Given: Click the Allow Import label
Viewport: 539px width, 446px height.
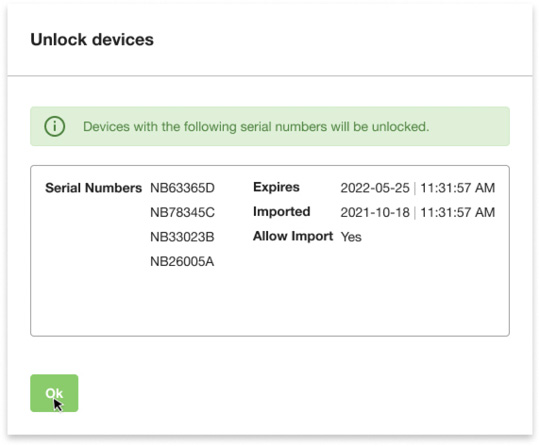Looking at the screenshot, I should pyautogui.click(x=293, y=236).
